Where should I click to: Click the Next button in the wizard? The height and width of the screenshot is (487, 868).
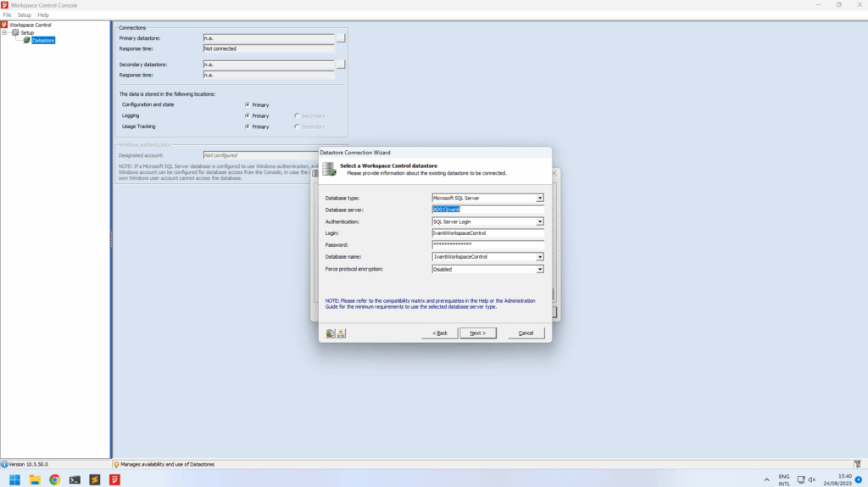478,333
